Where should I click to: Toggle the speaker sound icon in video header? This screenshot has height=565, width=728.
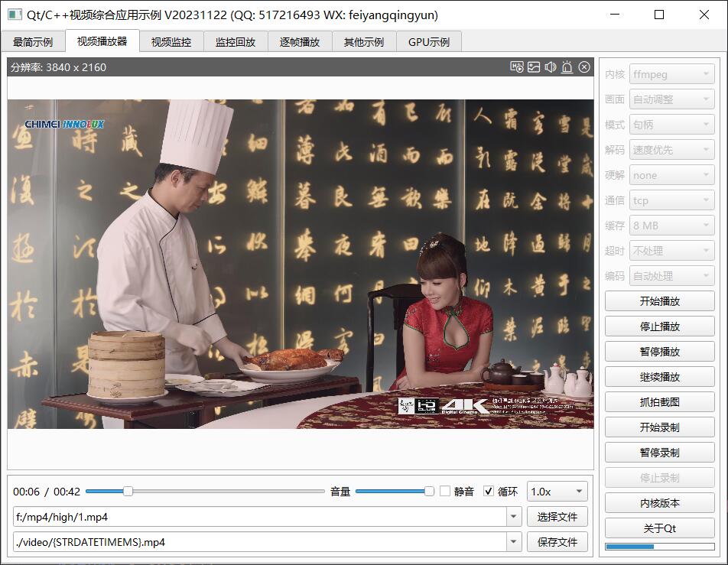click(x=551, y=67)
